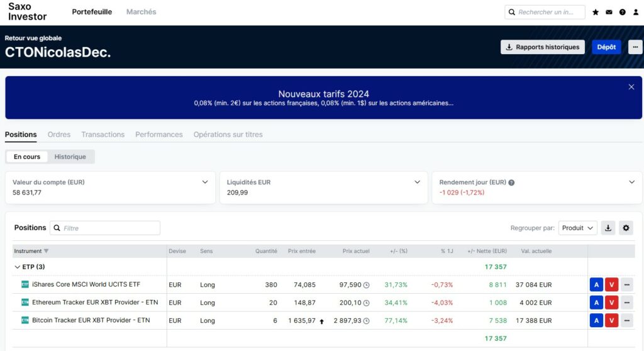Screen dimensions: 644x351
Task: Open user profile icon
Action: tap(636, 13)
